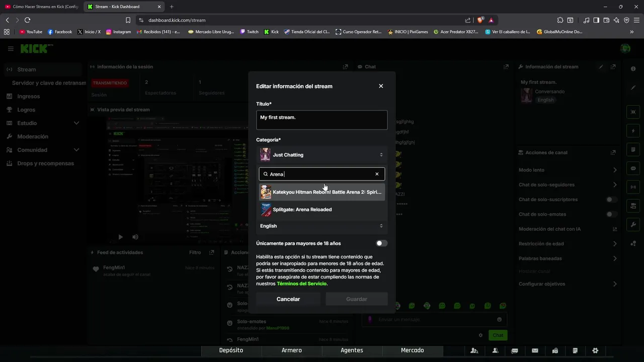Image resolution: width=644 pixels, height=362 pixels.
Task: Open the hamburger menu beside the Kick logo
Action: 11,49
